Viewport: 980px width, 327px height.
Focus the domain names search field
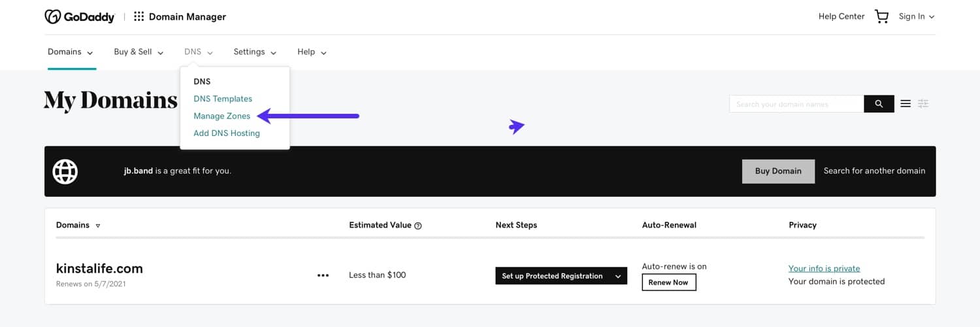[796, 104]
